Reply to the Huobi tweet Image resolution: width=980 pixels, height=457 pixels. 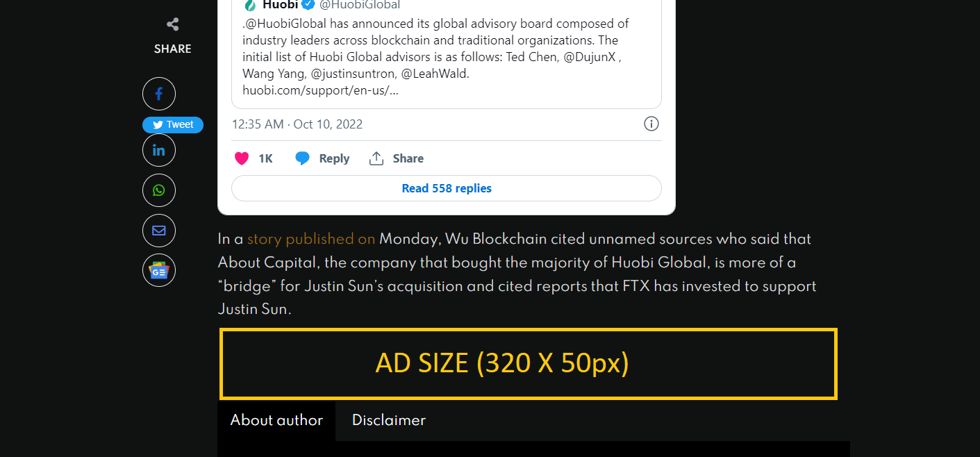(322, 158)
